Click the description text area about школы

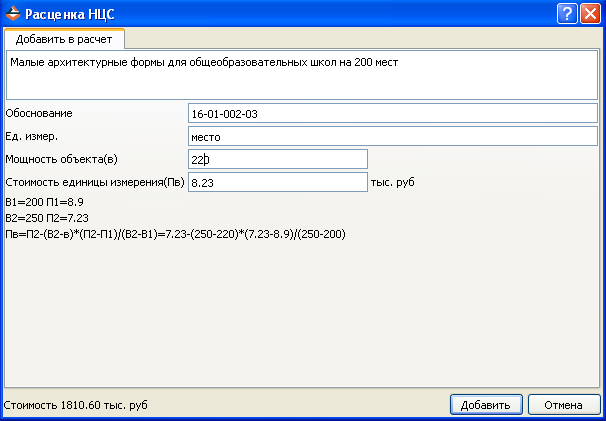click(302, 75)
